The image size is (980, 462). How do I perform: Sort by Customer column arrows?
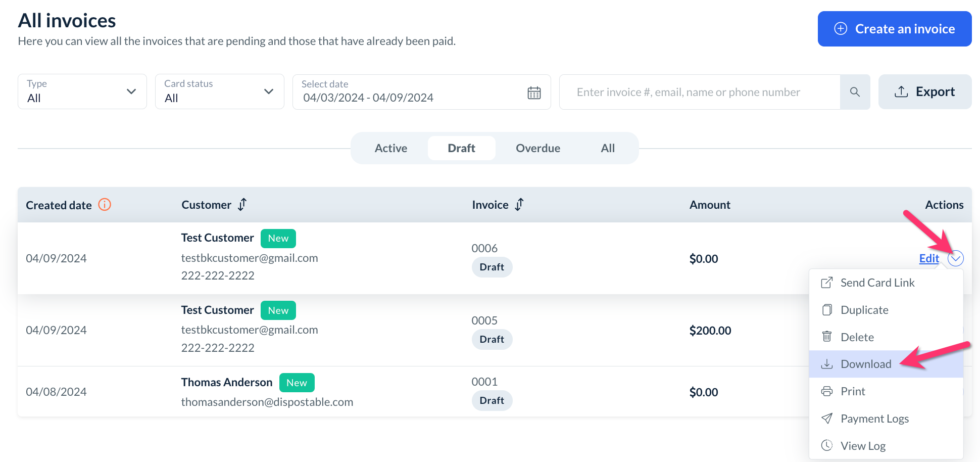pyautogui.click(x=242, y=205)
